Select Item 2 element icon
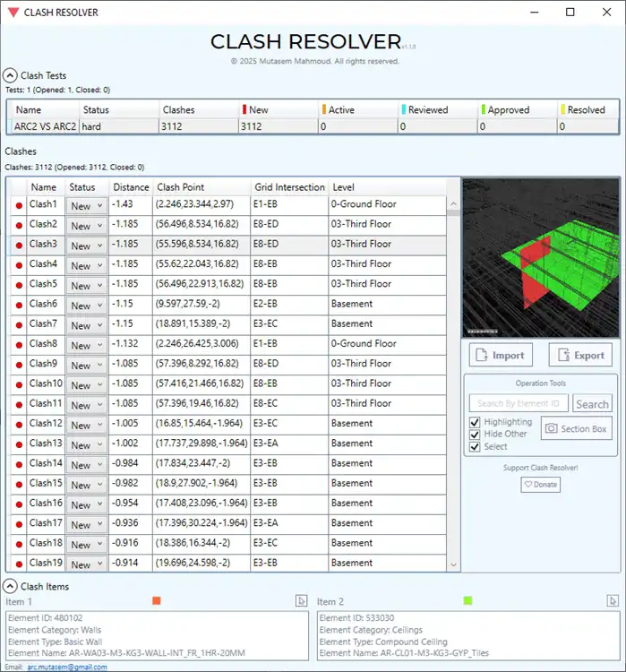Screen dimensions: 626x672 613,601
